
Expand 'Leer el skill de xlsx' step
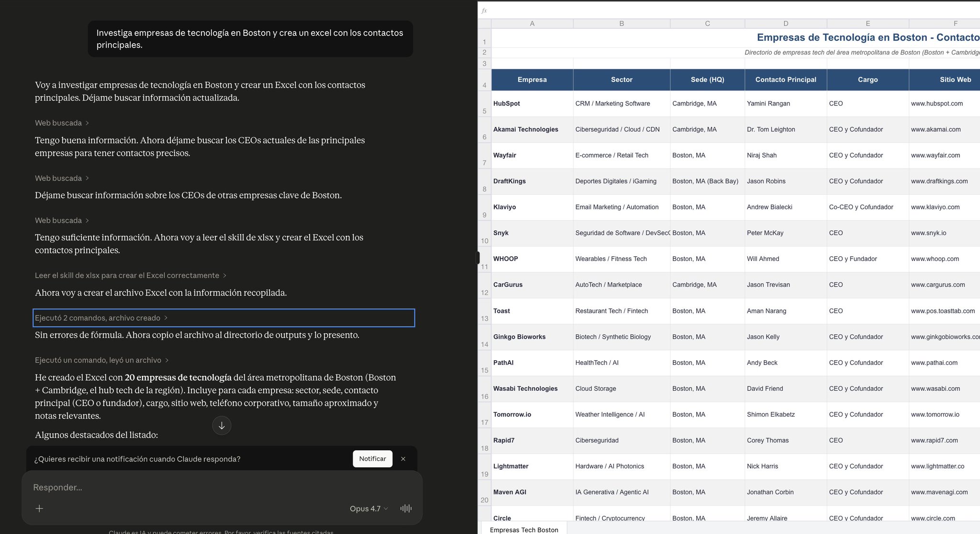tap(130, 275)
